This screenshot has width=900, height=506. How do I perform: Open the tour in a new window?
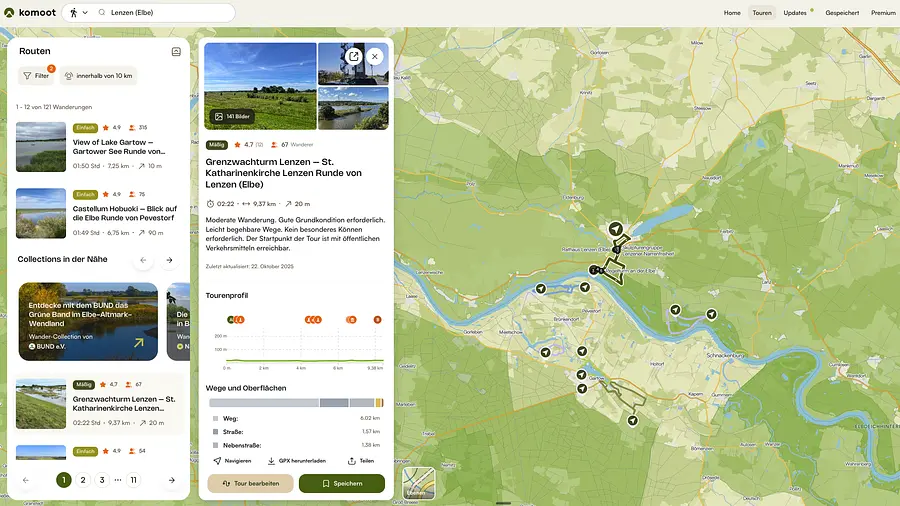[353, 57]
